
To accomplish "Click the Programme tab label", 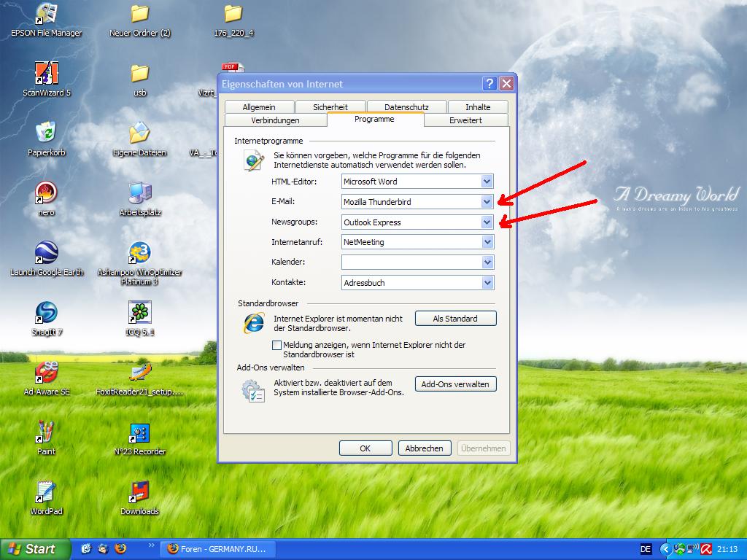I will click(374, 119).
